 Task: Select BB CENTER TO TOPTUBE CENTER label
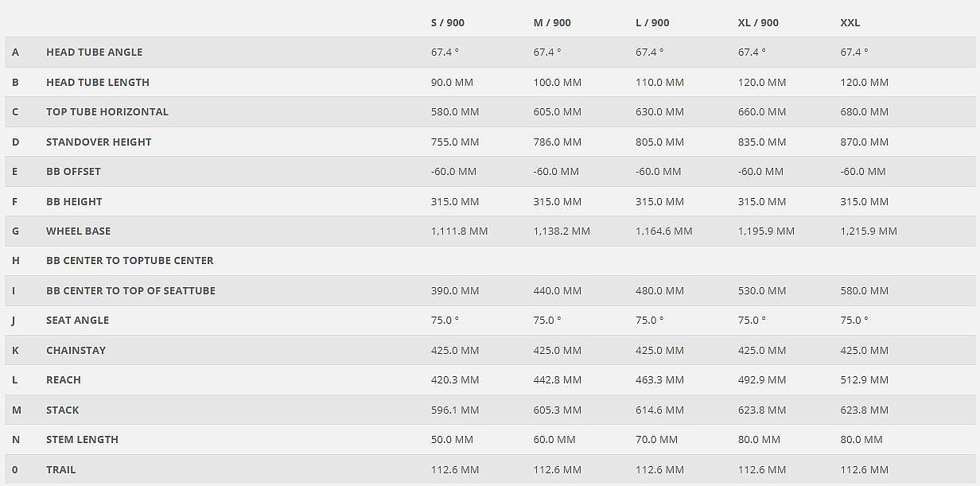point(130,260)
